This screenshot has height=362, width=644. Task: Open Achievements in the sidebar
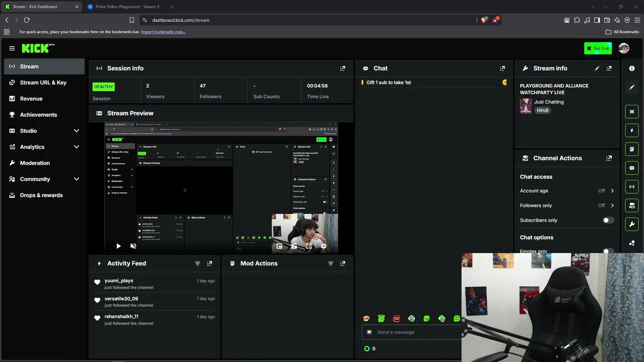(44, 115)
